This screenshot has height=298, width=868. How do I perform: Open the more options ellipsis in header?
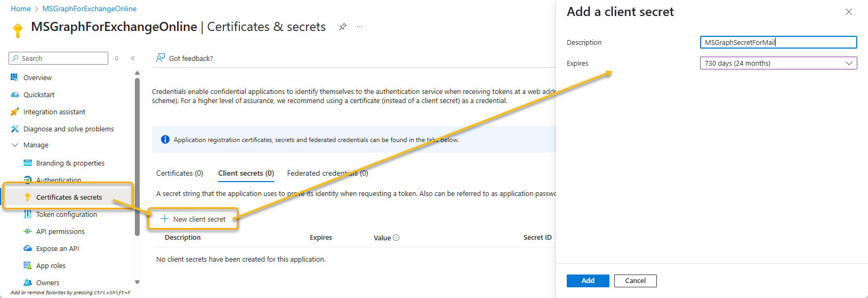[x=360, y=27]
